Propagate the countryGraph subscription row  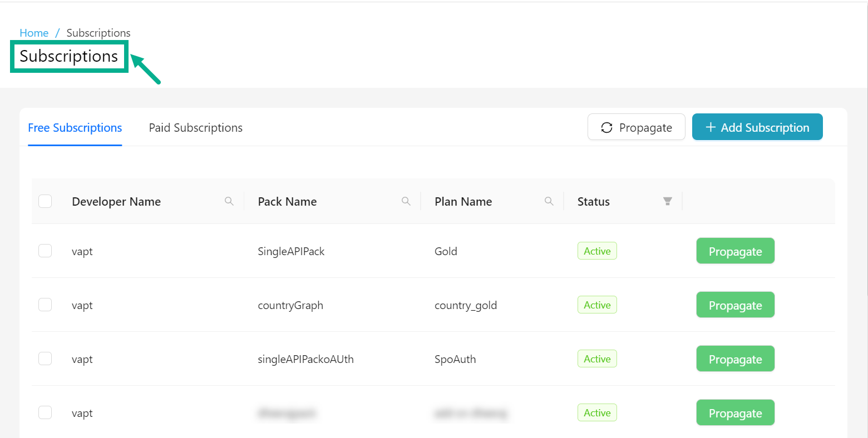coord(735,305)
